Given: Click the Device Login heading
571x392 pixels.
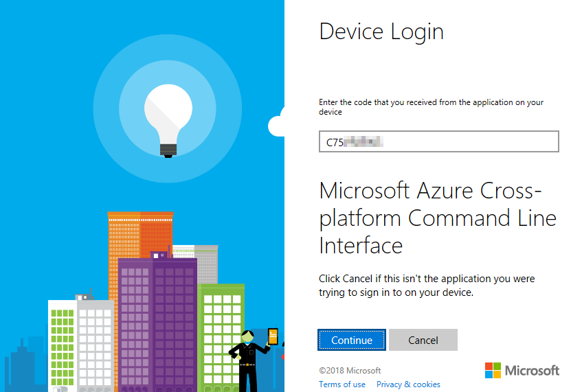Looking at the screenshot, I should (x=381, y=32).
